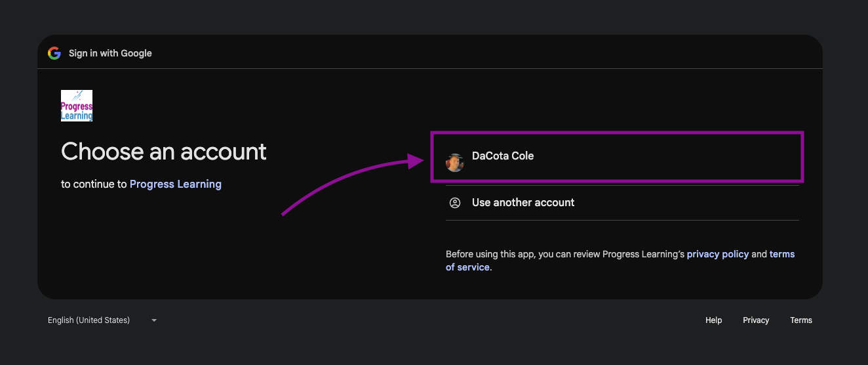Open the Privacy footer link

pyautogui.click(x=756, y=320)
